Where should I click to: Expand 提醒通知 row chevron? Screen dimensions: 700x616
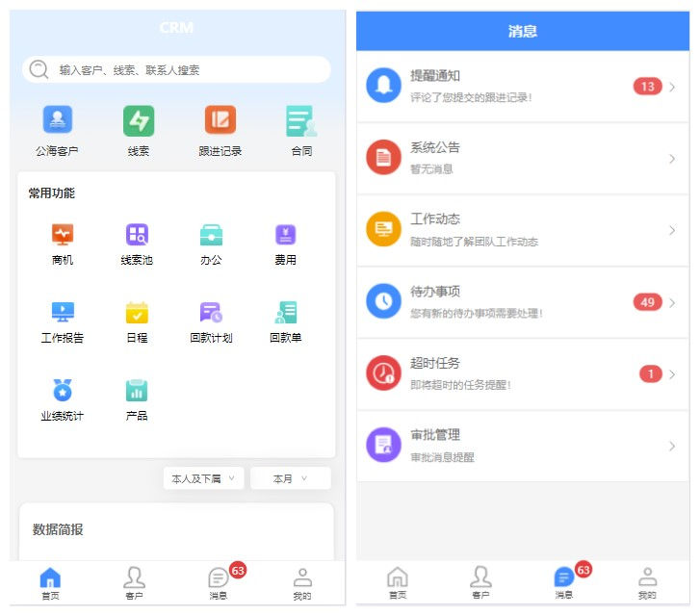(672, 87)
